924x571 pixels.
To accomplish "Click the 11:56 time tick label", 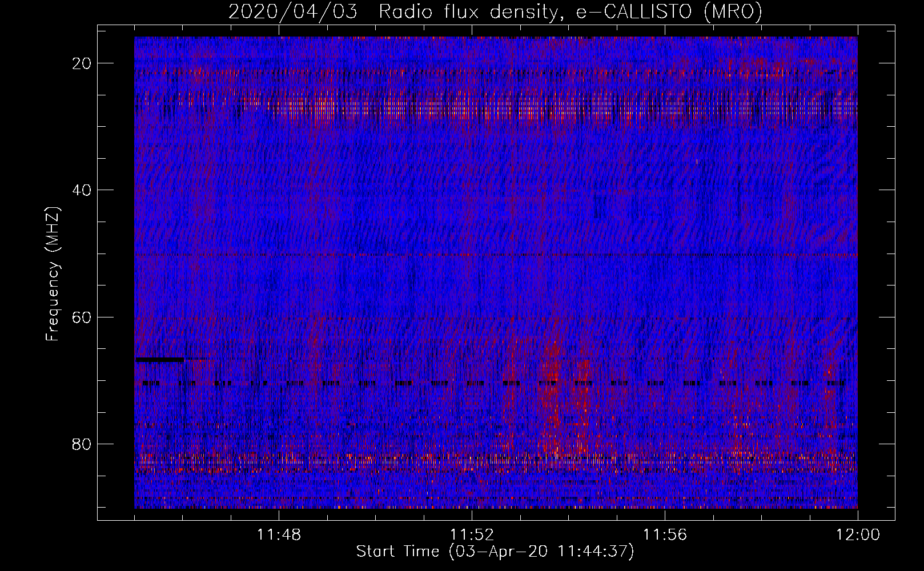I will pyautogui.click(x=665, y=535).
